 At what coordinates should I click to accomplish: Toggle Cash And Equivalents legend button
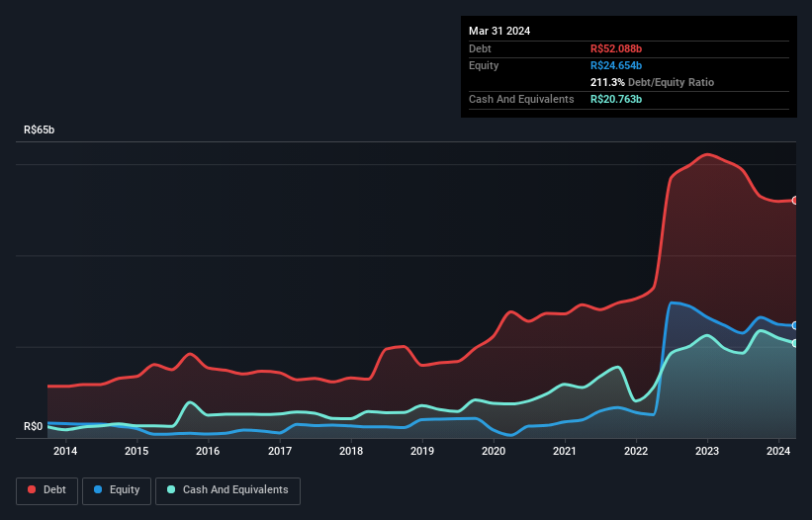(227, 490)
